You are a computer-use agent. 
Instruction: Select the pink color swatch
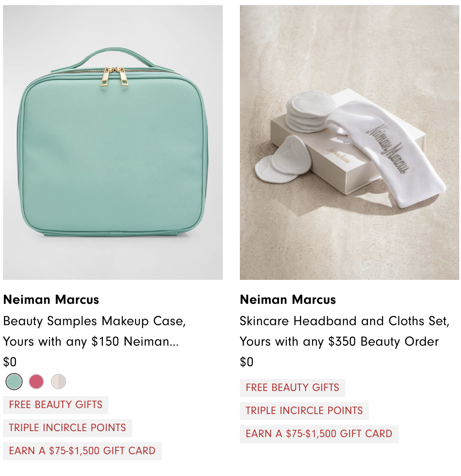(x=36, y=382)
